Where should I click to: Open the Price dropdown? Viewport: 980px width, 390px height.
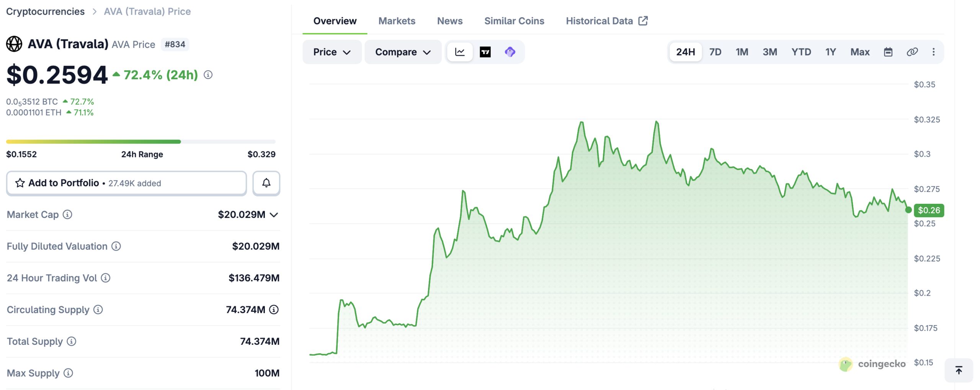tap(332, 52)
